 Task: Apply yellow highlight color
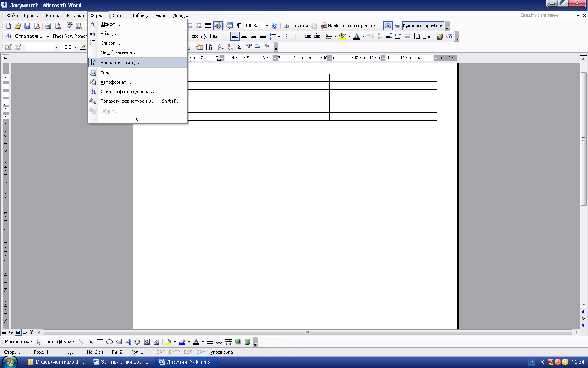(343, 36)
